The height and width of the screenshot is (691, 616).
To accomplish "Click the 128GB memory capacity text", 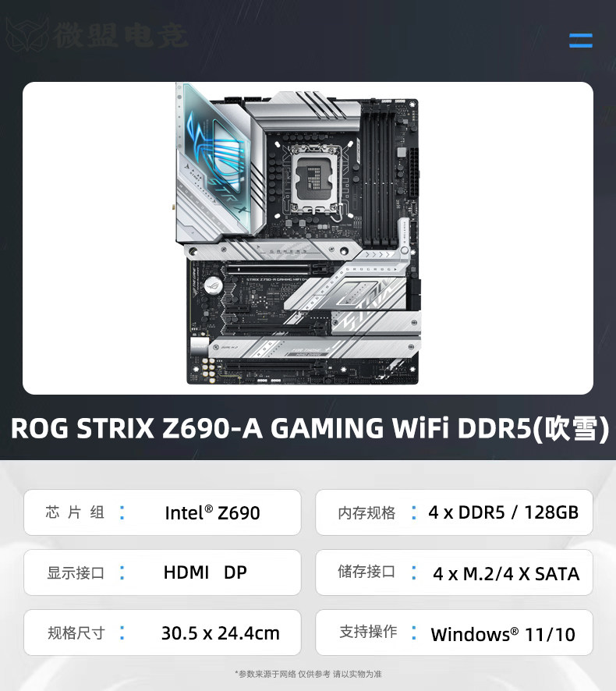I will point(551,512).
